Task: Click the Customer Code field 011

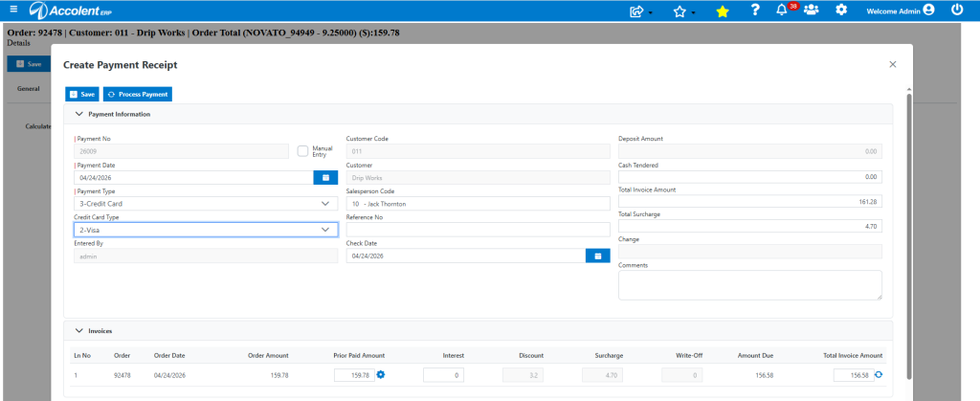Action: [x=479, y=151]
